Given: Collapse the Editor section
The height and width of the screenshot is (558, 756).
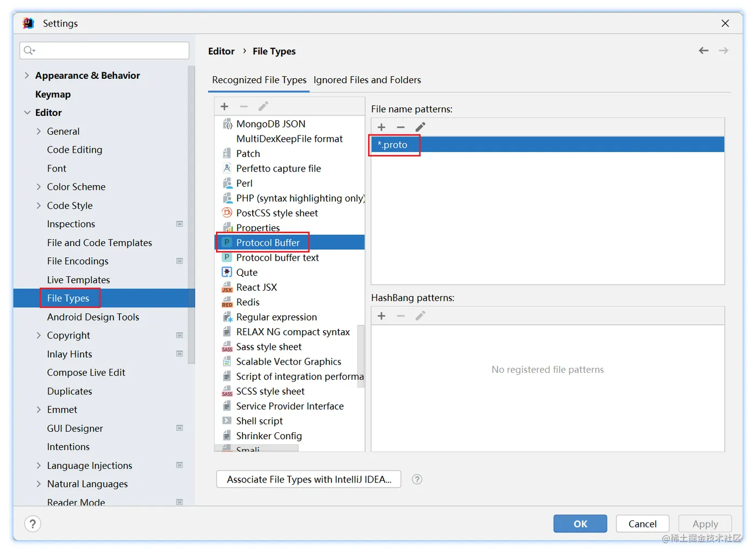Looking at the screenshot, I should 27,112.
